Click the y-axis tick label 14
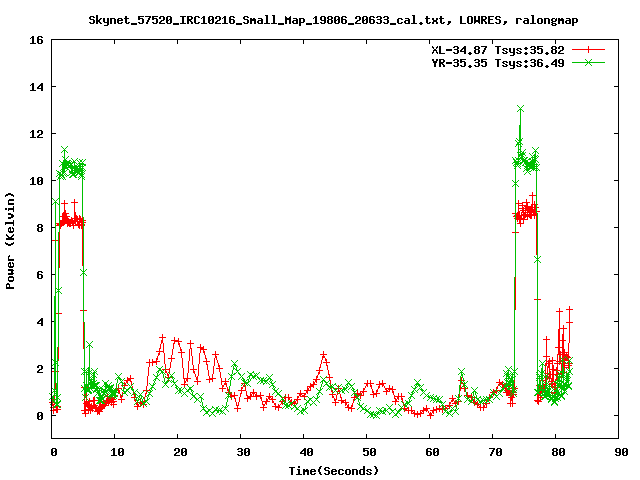640x480 pixels. tap(36, 87)
